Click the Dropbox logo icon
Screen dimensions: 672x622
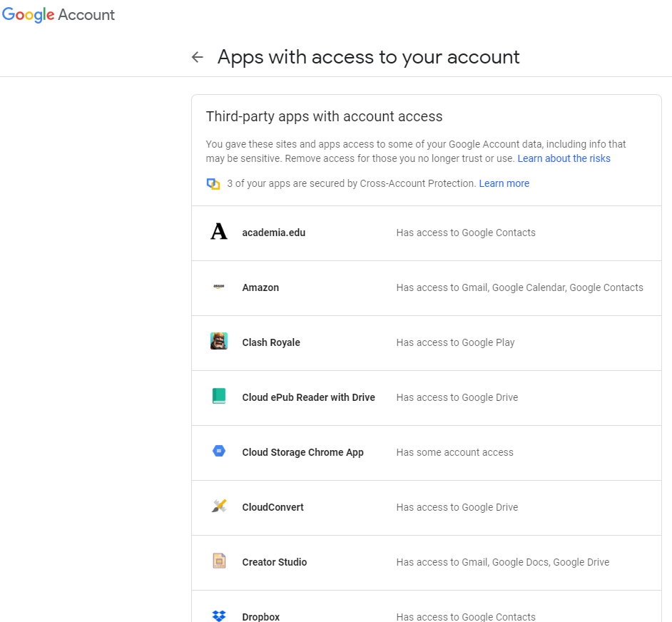(x=219, y=615)
